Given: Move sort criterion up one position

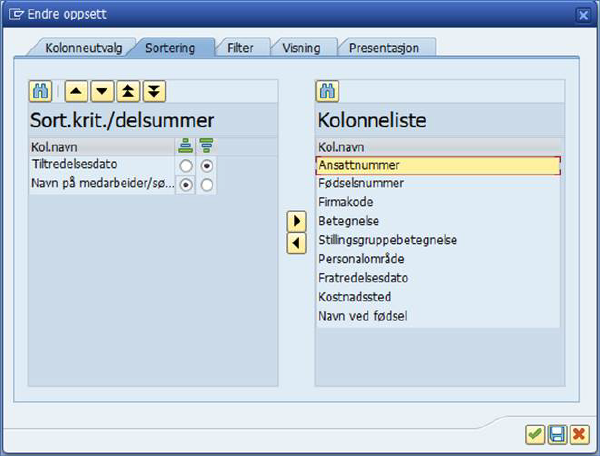Looking at the screenshot, I should pyautogui.click(x=76, y=91).
